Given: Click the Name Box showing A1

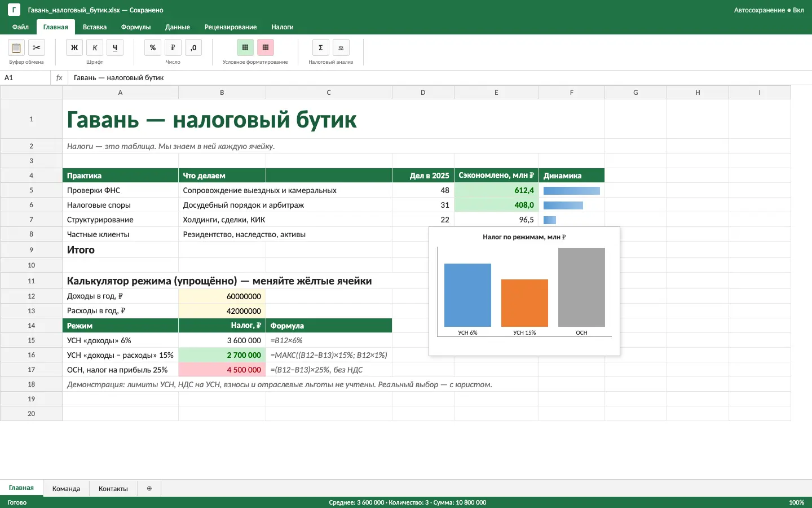Looking at the screenshot, I should [x=25, y=78].
